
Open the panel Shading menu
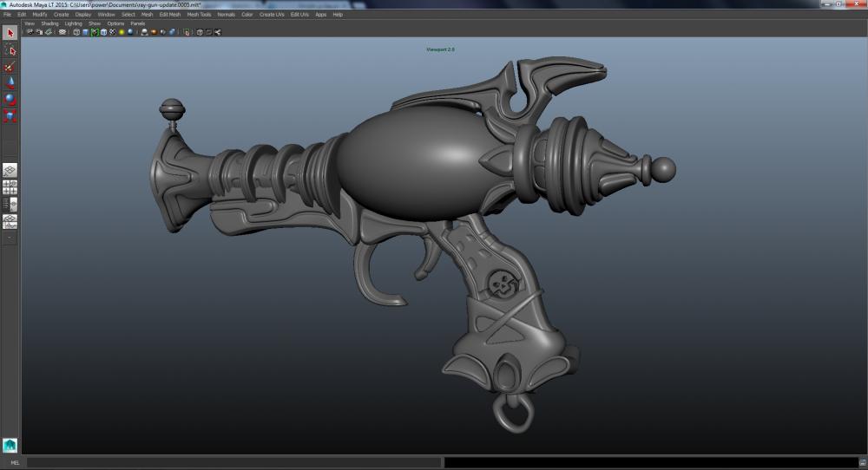[49, 23]
